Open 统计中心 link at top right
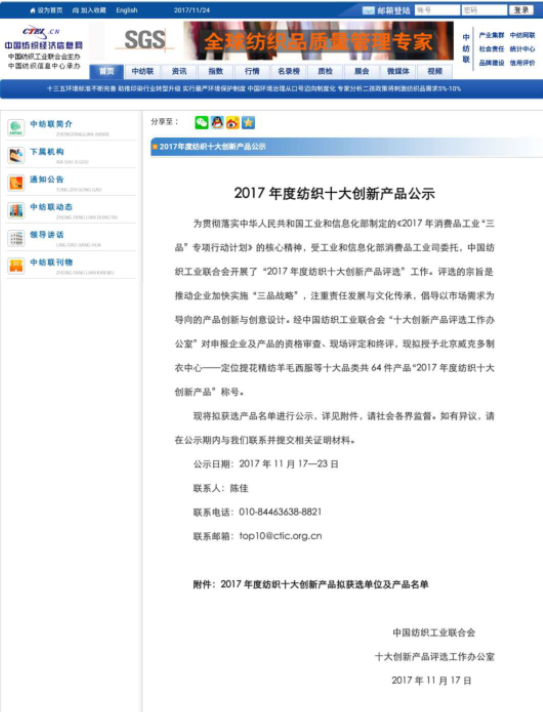543x712 pixels. pos(523,49)
